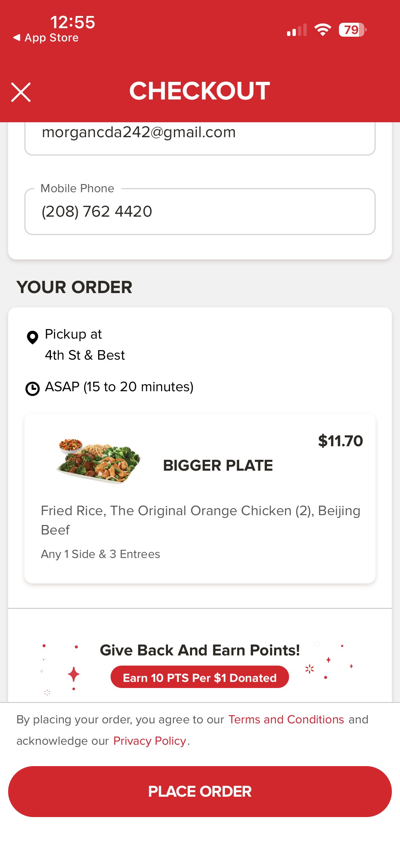Image resolution: width=400 pixels, height=868 pixels.
Task: Open the Terms and Conditions link
Action: pyautogui.click(x=286, y=720)
